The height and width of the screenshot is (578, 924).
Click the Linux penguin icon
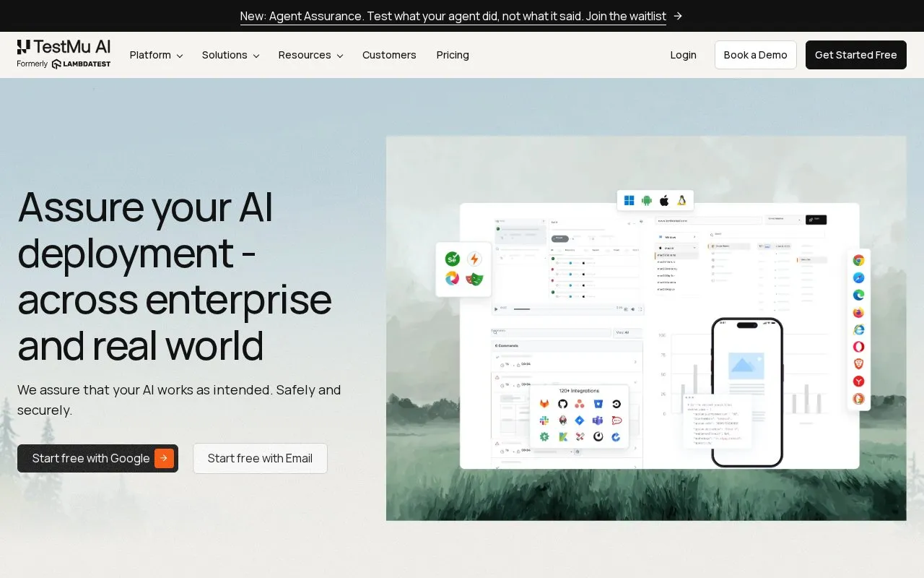click(x=681, y=200)
